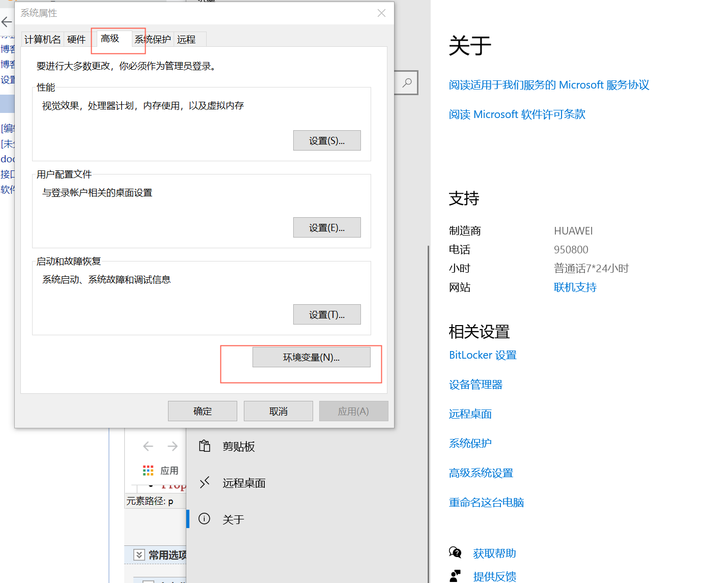
Task: Expand the 常用选项 section chevron
Action: (x=139, y=555)
